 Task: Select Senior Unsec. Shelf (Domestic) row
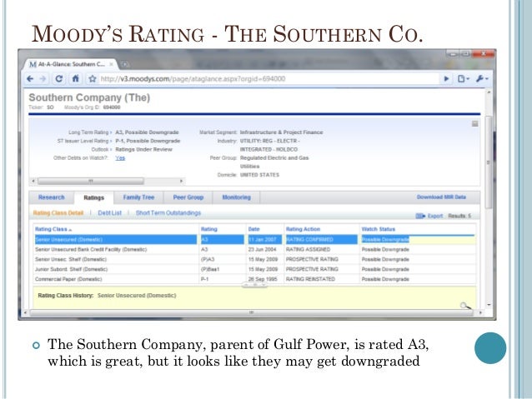(x=254, y=259)
